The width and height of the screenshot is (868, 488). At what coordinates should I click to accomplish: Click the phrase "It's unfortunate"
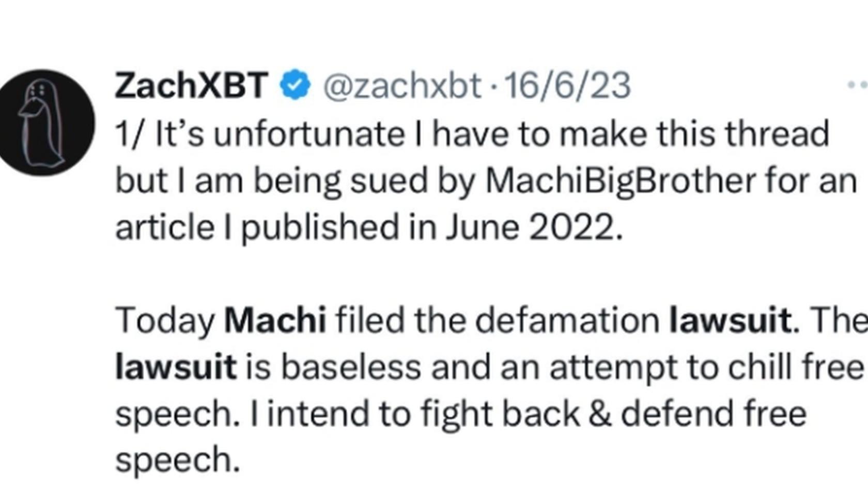click(x=280, y=134)
